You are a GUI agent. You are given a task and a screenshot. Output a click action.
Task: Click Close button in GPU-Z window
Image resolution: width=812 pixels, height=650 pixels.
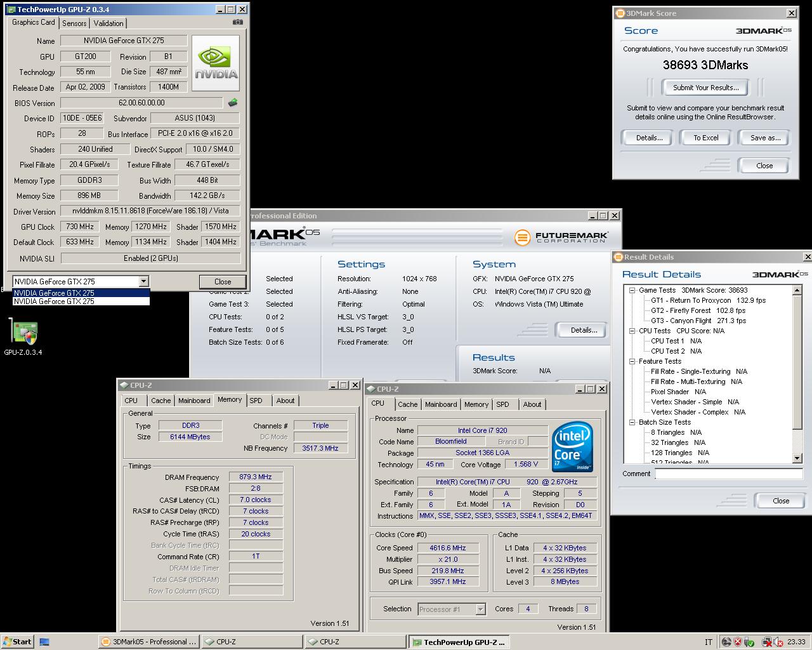pyautogui.click(x=223, y=282)
